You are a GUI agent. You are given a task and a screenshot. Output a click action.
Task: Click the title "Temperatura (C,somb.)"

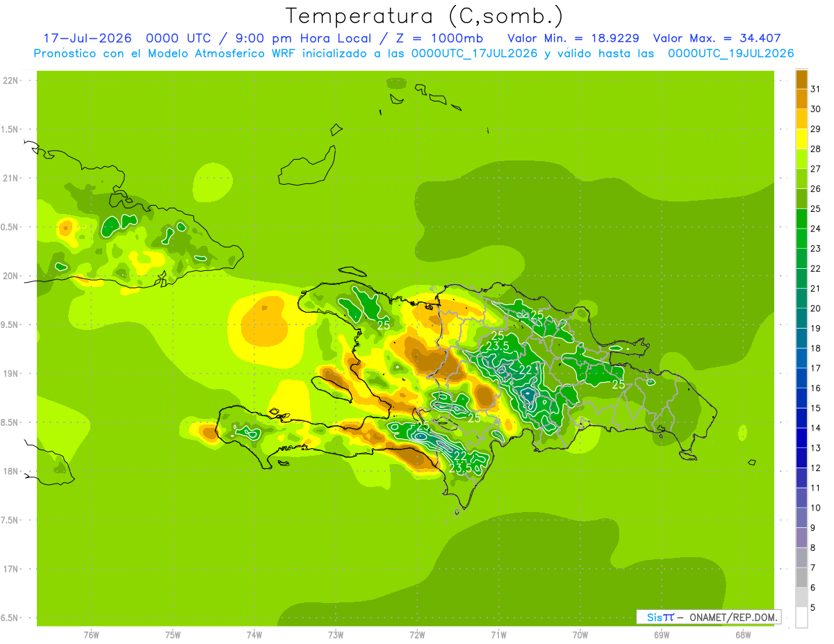click(x=424, y=16)
